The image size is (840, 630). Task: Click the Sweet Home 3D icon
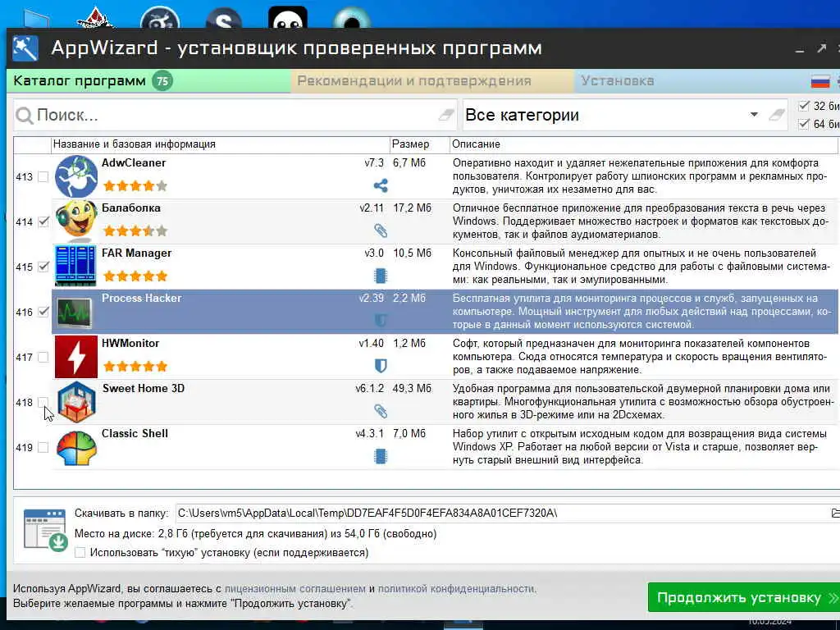click(x=76, y=402)
